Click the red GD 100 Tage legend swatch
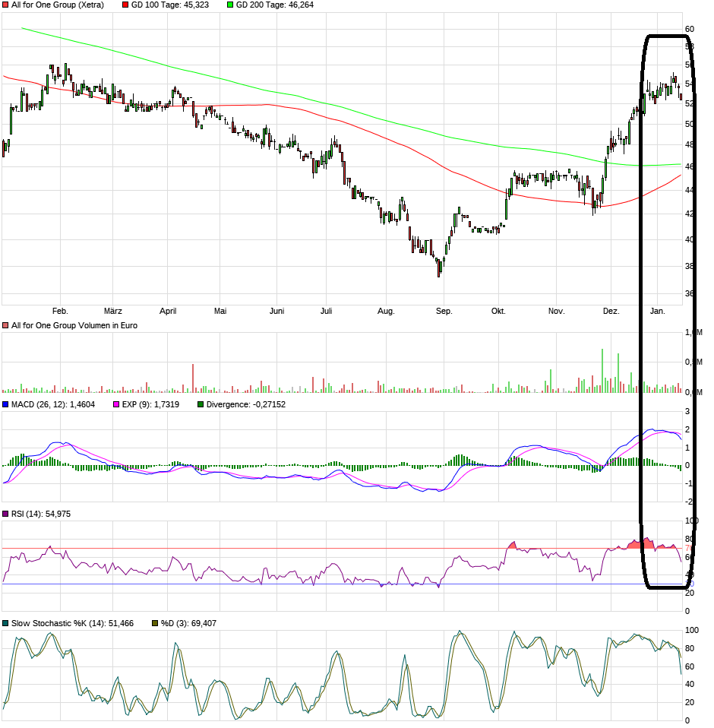 coord(125,5)
